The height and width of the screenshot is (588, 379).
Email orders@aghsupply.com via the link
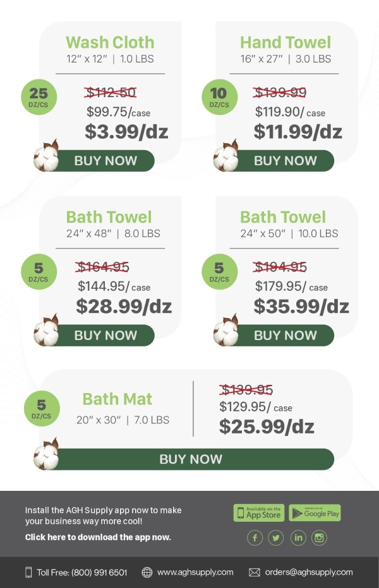[309, 572]
